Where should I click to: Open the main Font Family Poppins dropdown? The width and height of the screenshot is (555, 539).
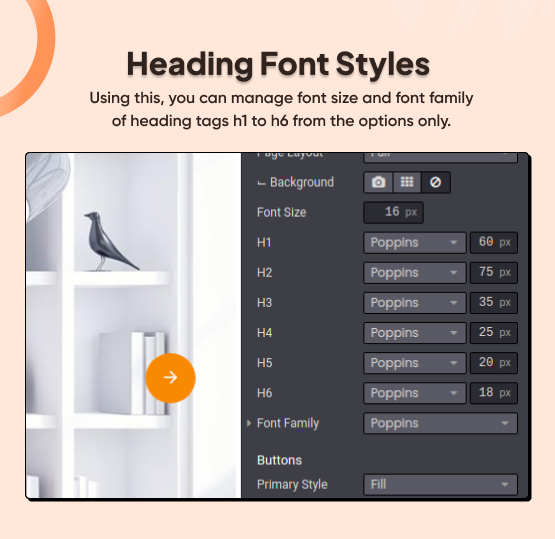coord(440,423)
